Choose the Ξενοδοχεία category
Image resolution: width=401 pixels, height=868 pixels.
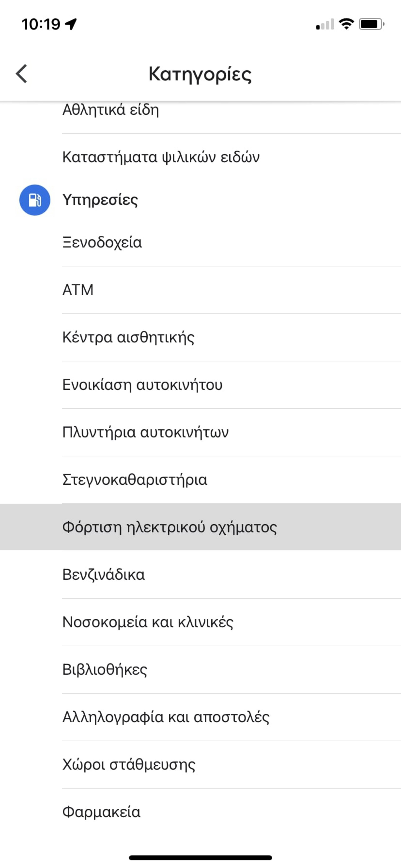102,243
